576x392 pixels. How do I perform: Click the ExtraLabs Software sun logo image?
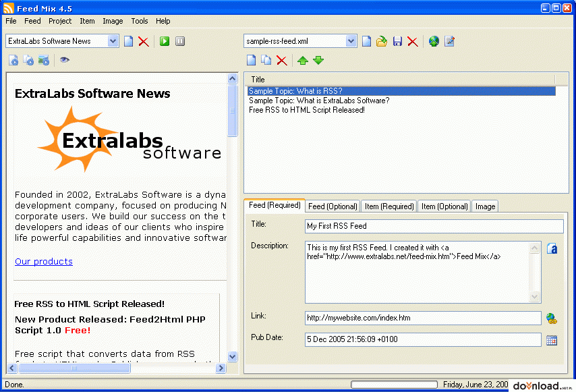click(129, 139)
